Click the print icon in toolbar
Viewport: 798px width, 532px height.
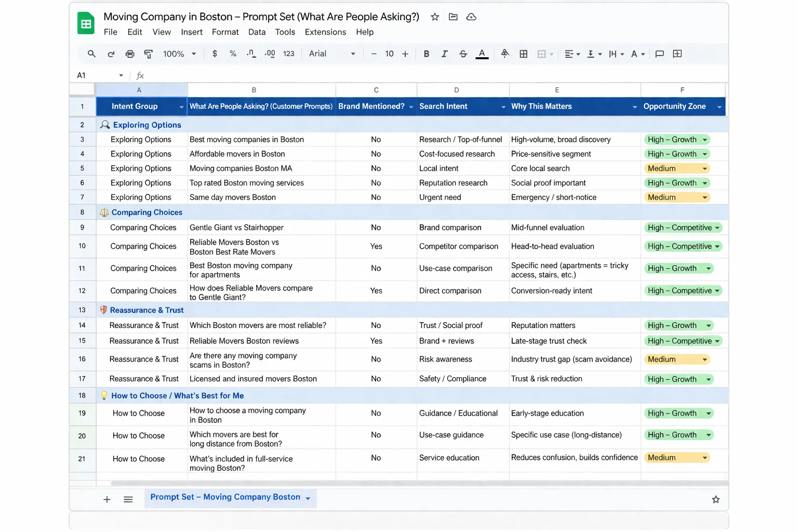[130, 54]
